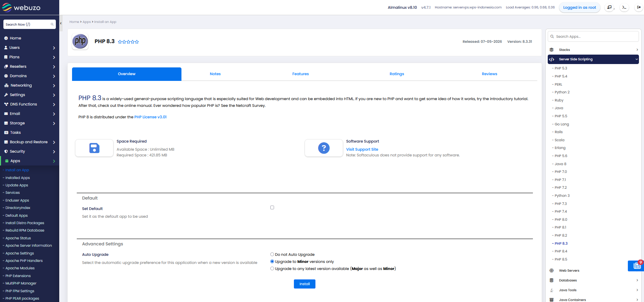Open Installed Apps in sidebar

coord(18,178)
